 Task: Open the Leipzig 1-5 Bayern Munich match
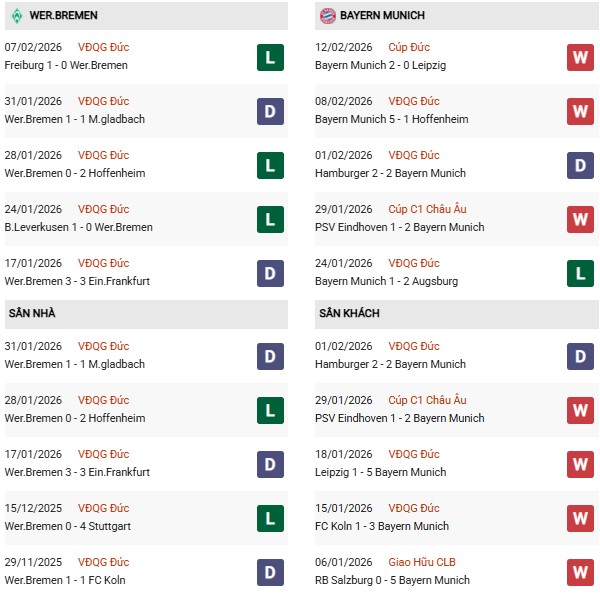[380, 472]
